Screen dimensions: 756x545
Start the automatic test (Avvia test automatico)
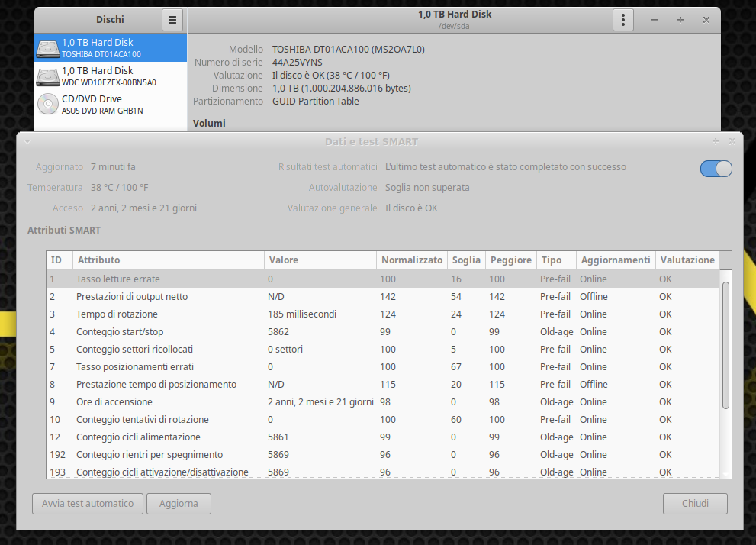[88, 504]
